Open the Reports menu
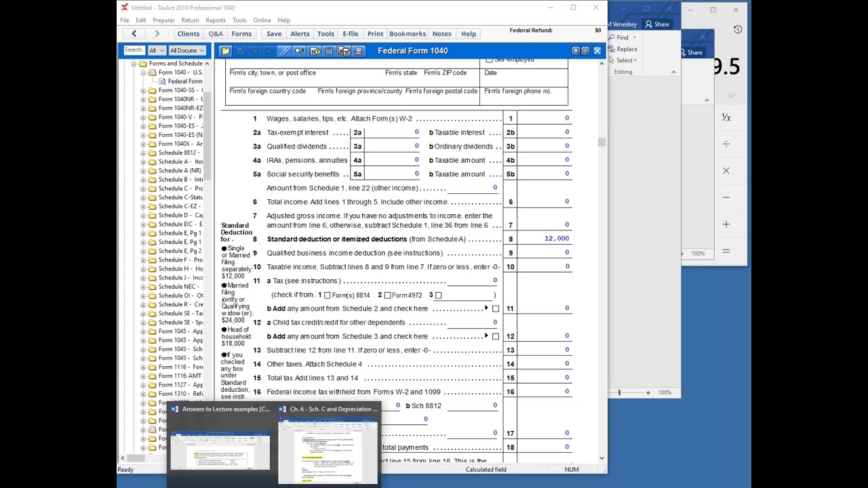 [x=216, y=20]
